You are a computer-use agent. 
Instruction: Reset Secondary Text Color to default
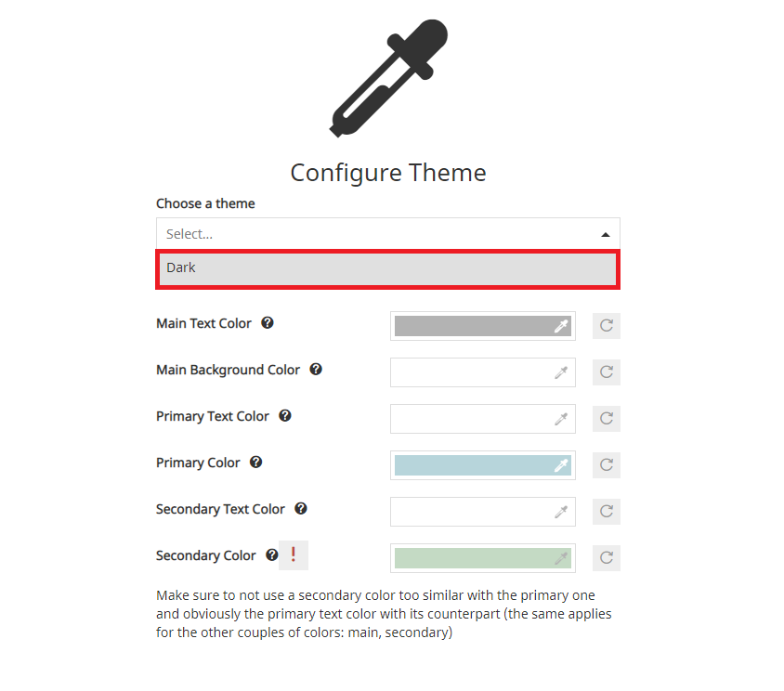pyautogui.click(x=607, y=512)
